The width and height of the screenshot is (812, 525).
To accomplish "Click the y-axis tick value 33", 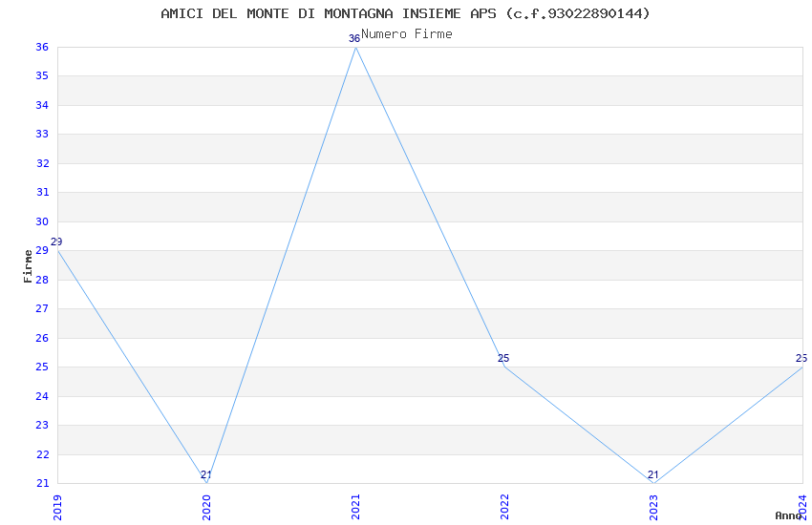I will tap(42, 135).
